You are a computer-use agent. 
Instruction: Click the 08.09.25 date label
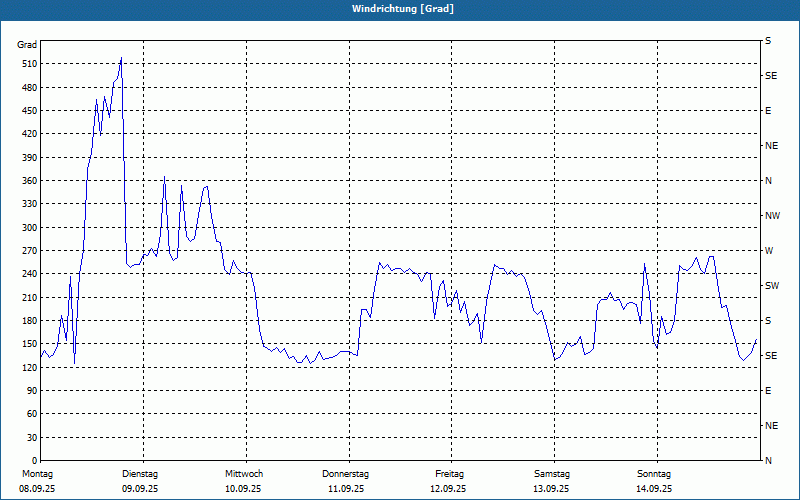tap(37, 489)
